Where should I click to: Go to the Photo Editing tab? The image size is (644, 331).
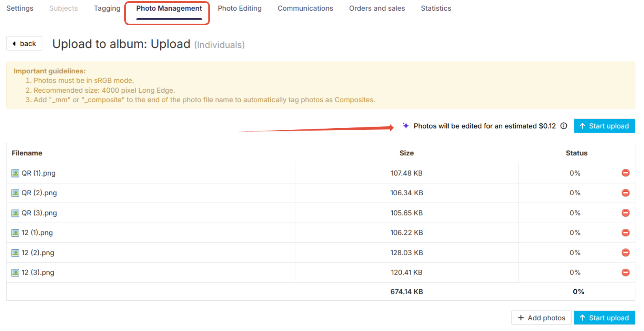240,8
